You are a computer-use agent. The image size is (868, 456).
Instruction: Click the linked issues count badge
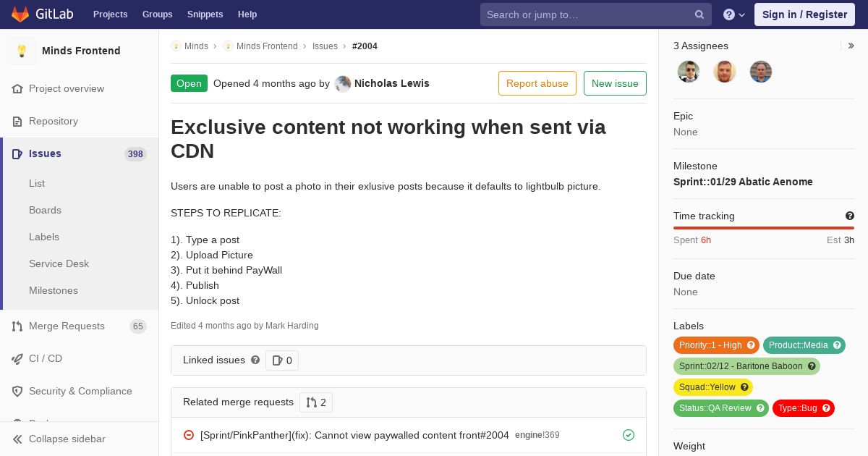[x=282, y=360]
